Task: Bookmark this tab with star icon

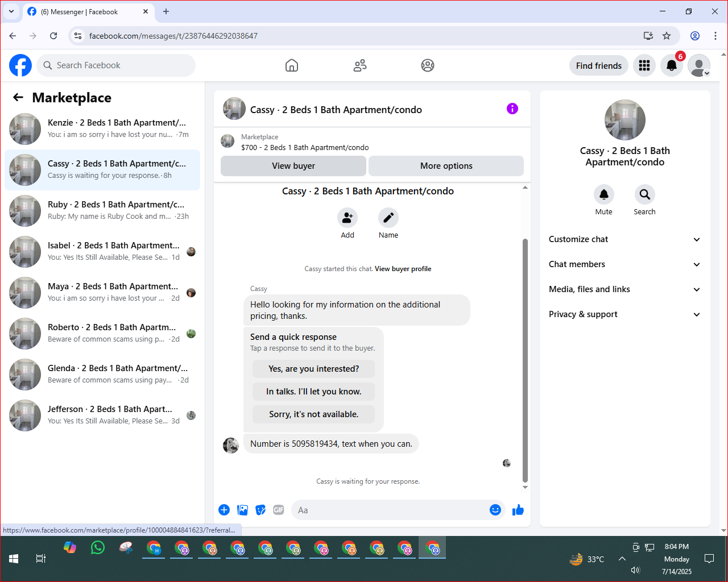Action: pos(667,36)
